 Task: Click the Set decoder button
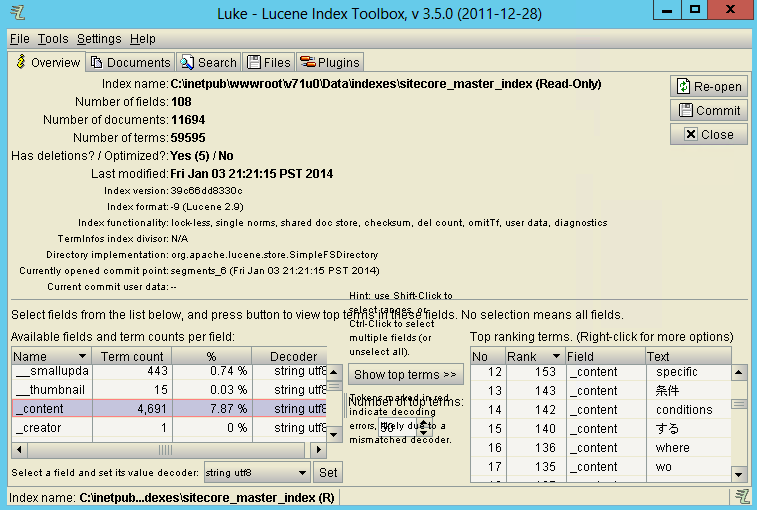328,472
